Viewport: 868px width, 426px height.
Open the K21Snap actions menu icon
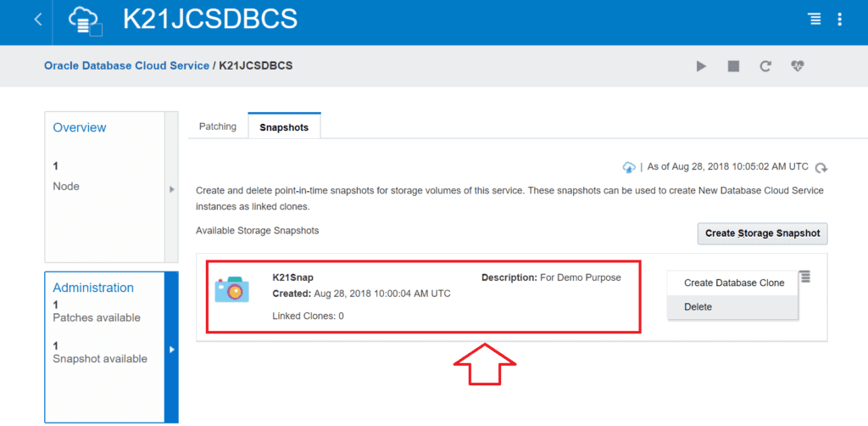click(x=805, y=277)
